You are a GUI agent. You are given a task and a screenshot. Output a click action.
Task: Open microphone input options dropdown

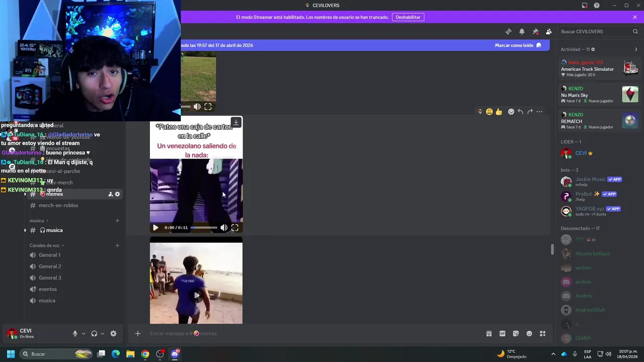tap(84, 333)
